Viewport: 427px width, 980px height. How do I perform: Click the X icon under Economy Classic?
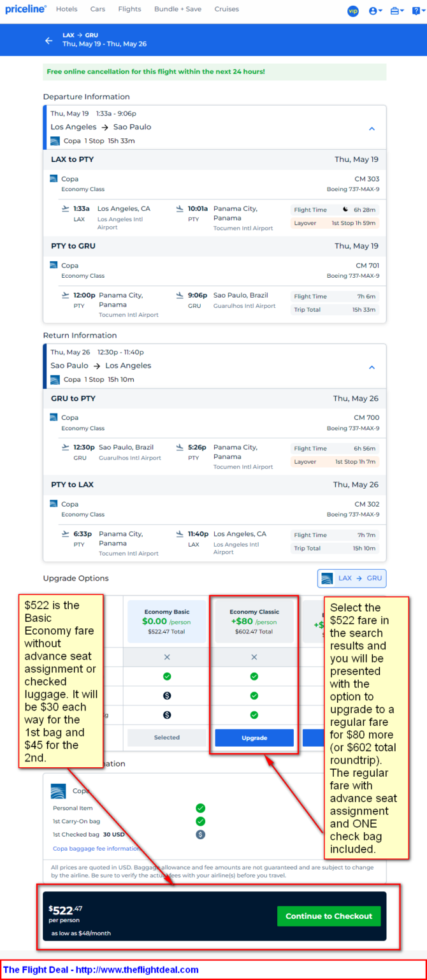point(254,657)
